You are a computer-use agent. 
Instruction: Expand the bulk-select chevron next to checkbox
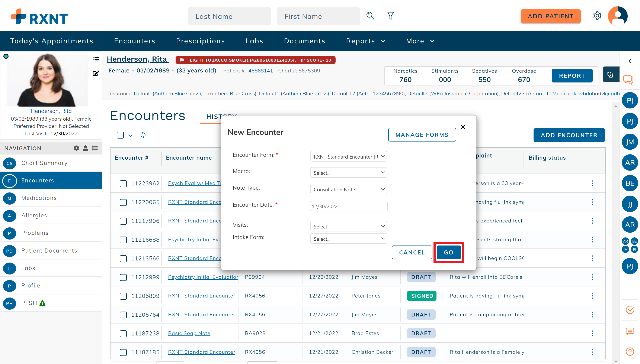(130, 135)
